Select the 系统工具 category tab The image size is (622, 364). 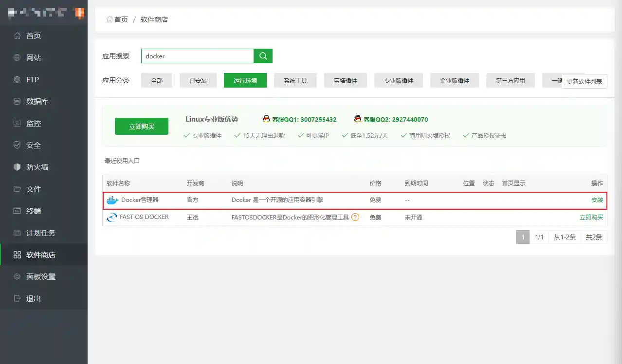pos(295,80)
